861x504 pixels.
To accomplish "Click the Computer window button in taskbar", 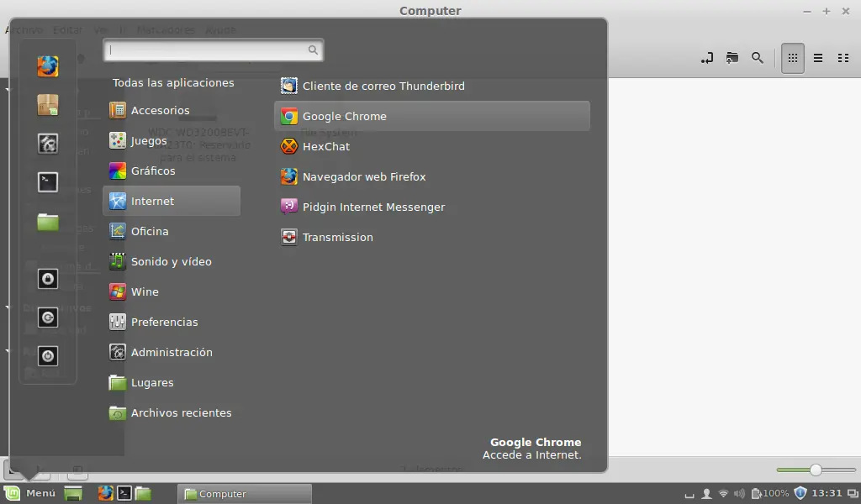I will pos(245,494).
